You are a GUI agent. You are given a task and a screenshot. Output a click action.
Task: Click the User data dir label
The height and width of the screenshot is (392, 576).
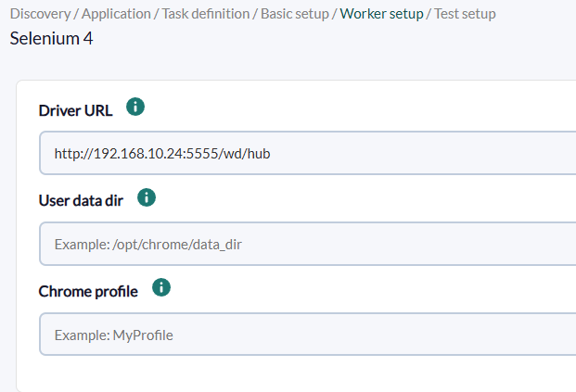tap(81, 201)
